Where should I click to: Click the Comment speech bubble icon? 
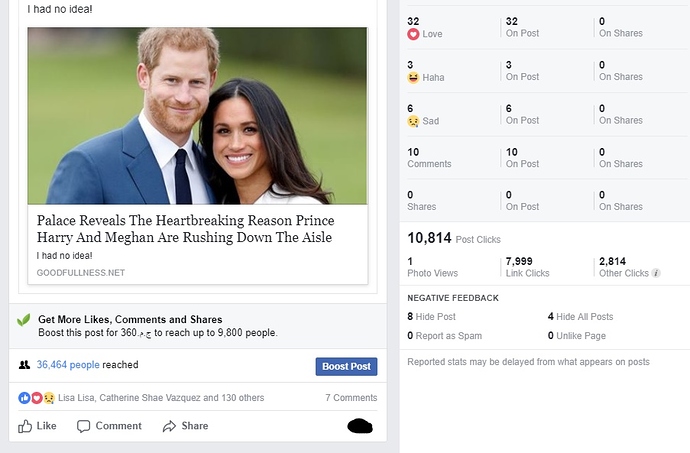tap(83, 426)
